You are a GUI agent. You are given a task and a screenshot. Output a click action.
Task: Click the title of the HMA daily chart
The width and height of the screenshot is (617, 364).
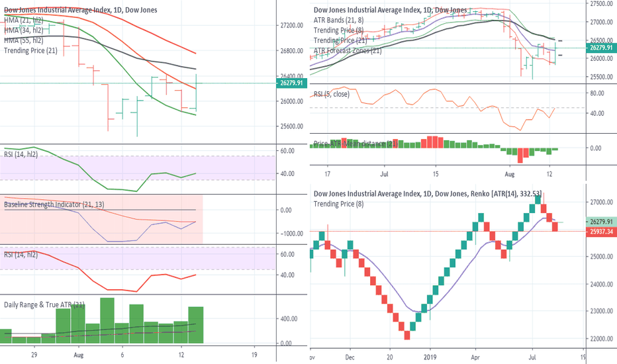click(81, 10)
